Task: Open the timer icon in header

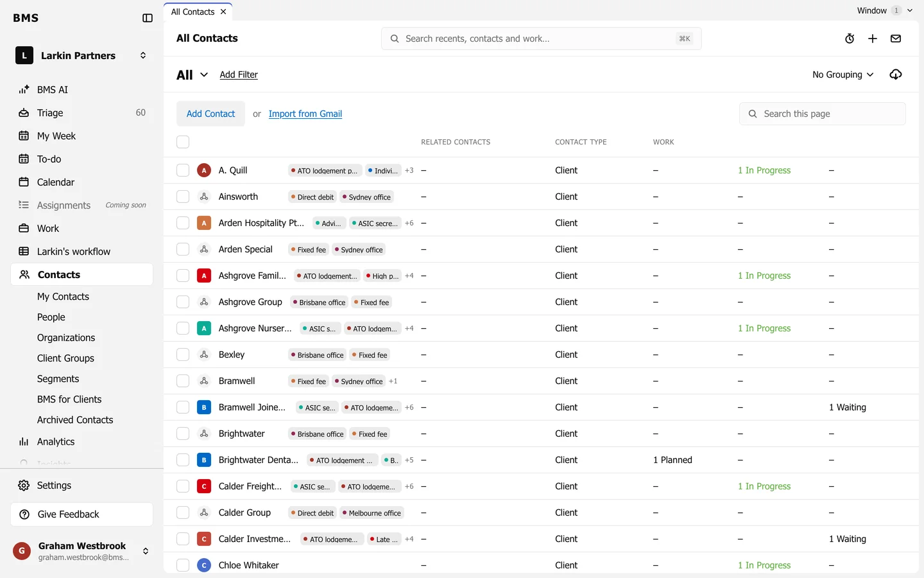Action: (x=850, y=39)
